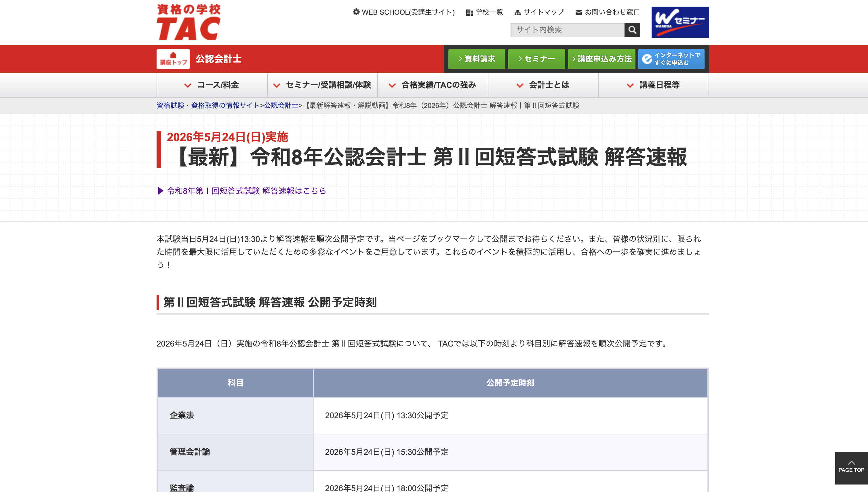Open the TAC logo homepage link

[189, 22]
